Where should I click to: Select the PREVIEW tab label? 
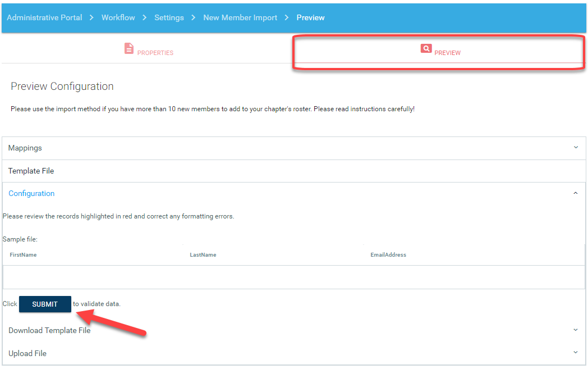(447, 53)
